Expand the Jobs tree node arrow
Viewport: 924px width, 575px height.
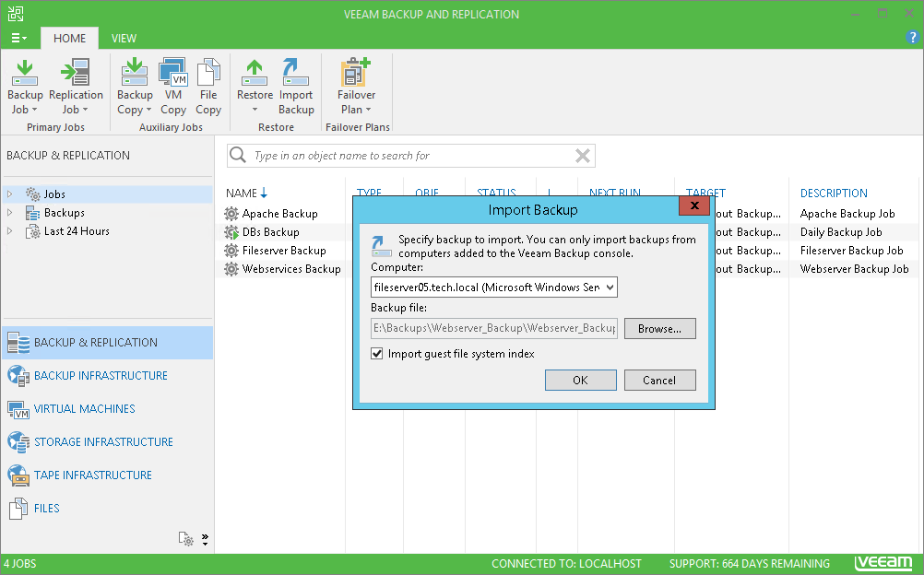[x=9, y=194]
